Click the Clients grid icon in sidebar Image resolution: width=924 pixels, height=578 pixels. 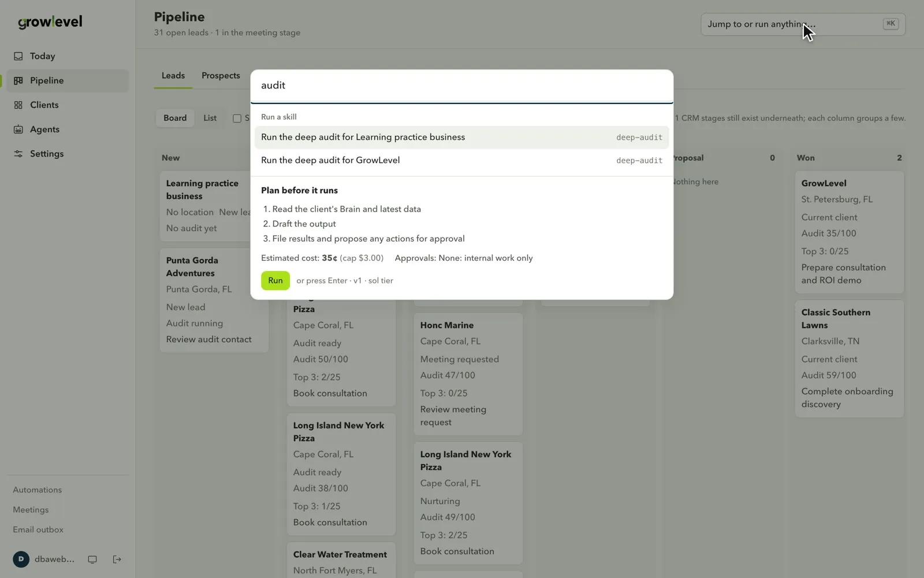(18, 105)
